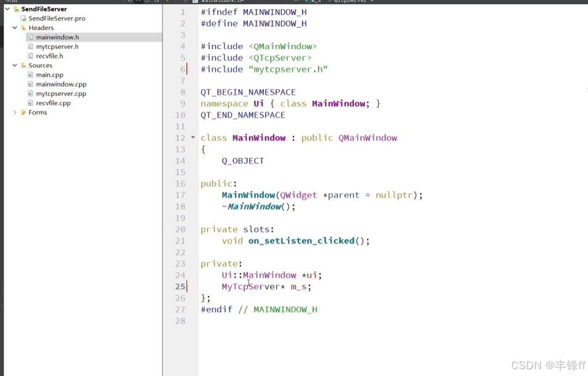The width and height of the screenshot is (588, 376).
Task: Click the mytcpserver.h header file icon
Action: pos(30,47)
